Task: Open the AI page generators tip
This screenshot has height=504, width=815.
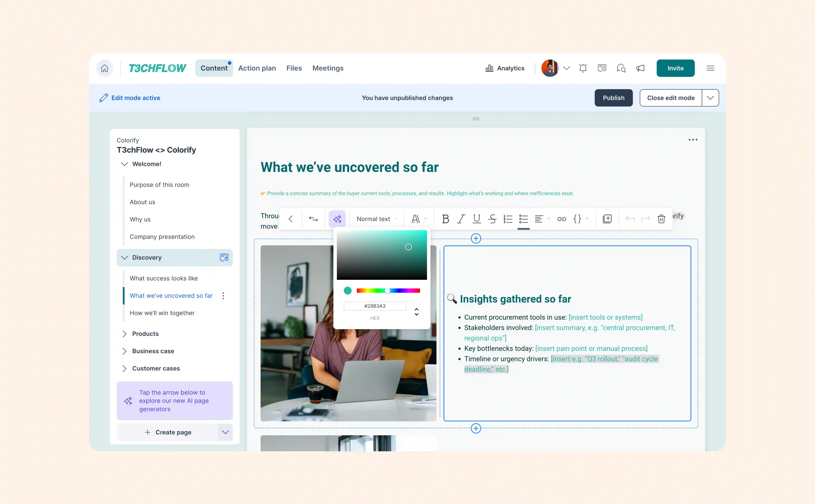Action: pos(175,401)
